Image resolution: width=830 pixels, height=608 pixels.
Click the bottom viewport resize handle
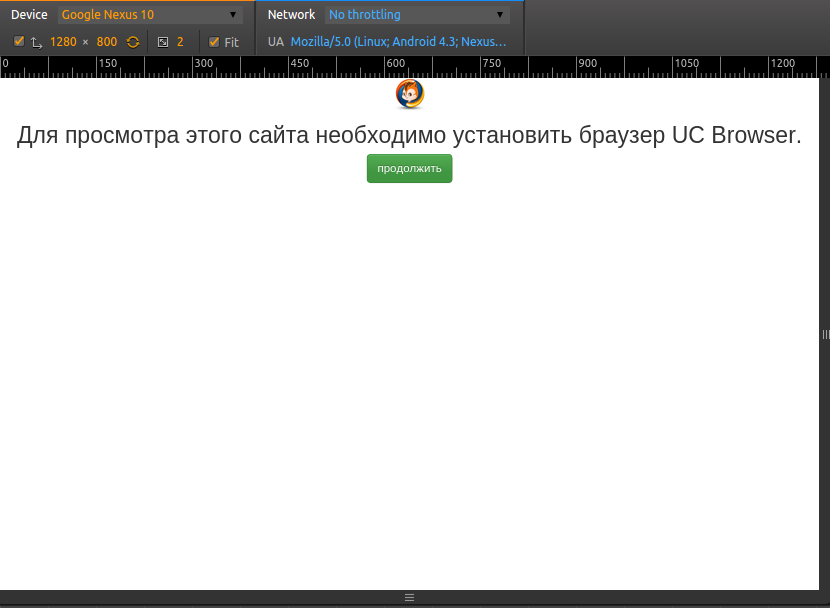(x=409, y=596)
